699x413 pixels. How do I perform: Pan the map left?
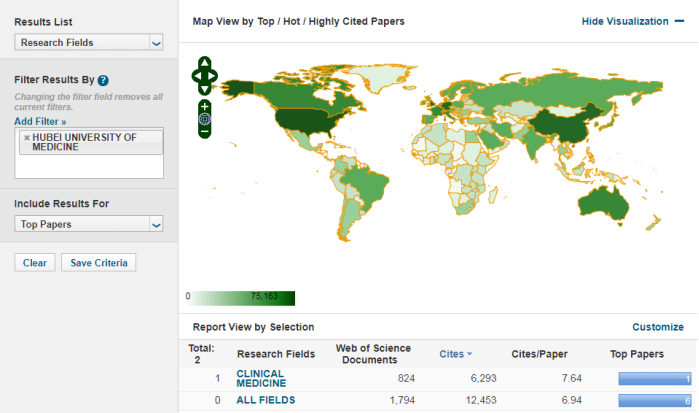click(196, 75)
